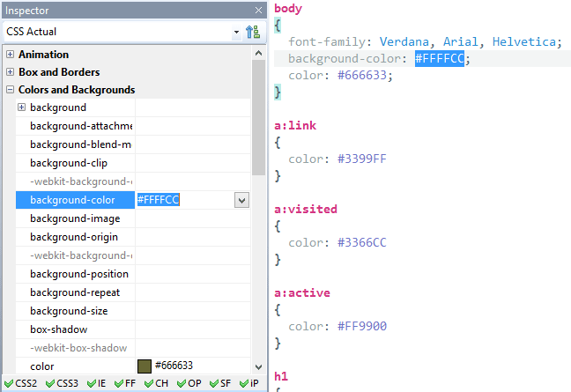571x392 pixels.
Task: Click the CSS2 compatibility checkmark icon
Action: point(9,383)
